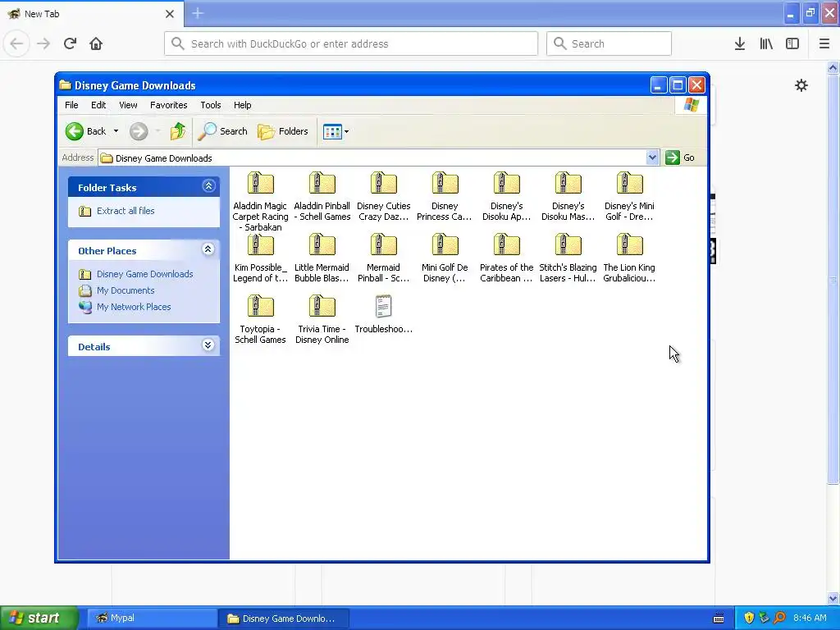Open My Network Places link
This screenshot has width=840, height=630.
(x=134, y=307)
